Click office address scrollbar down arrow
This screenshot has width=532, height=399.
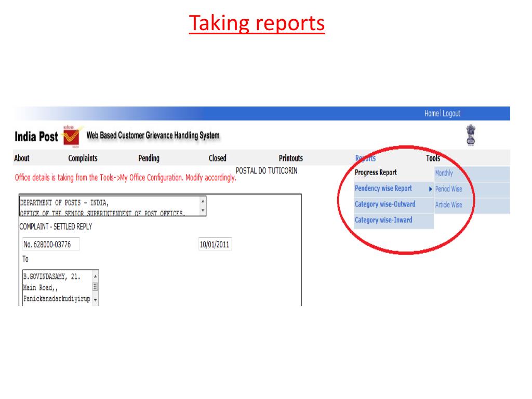point(203,211)
